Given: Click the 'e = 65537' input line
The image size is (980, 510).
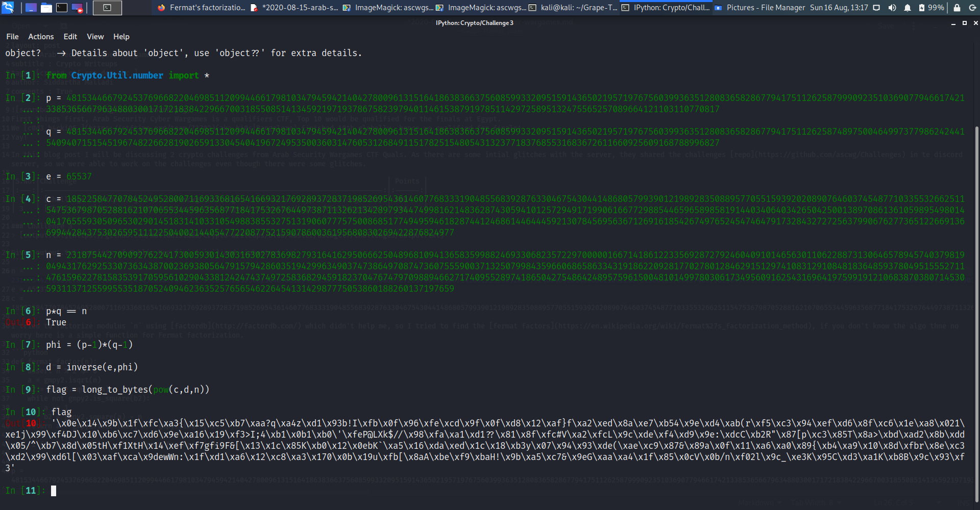Looking at the screenshot, I should coord(69,176).
